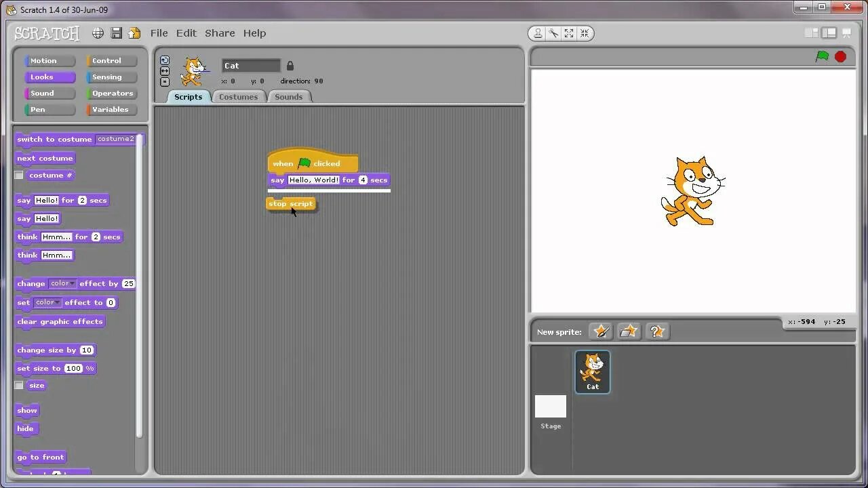Screen dimensions: 868x488
Task: Click the go to front block
Action: 41,457
